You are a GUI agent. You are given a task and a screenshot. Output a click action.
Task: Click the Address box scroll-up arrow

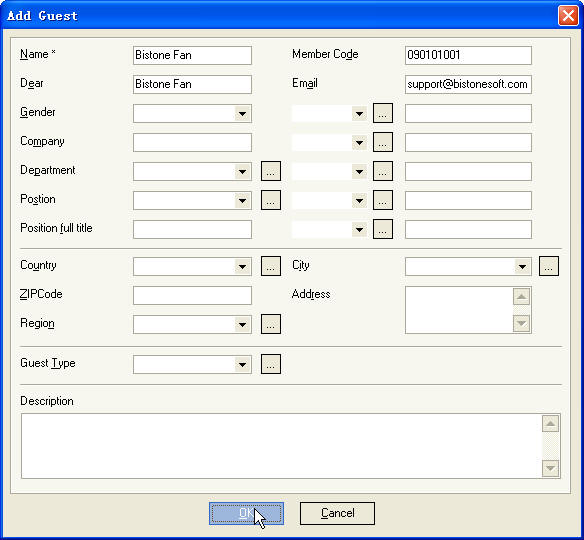521,297
